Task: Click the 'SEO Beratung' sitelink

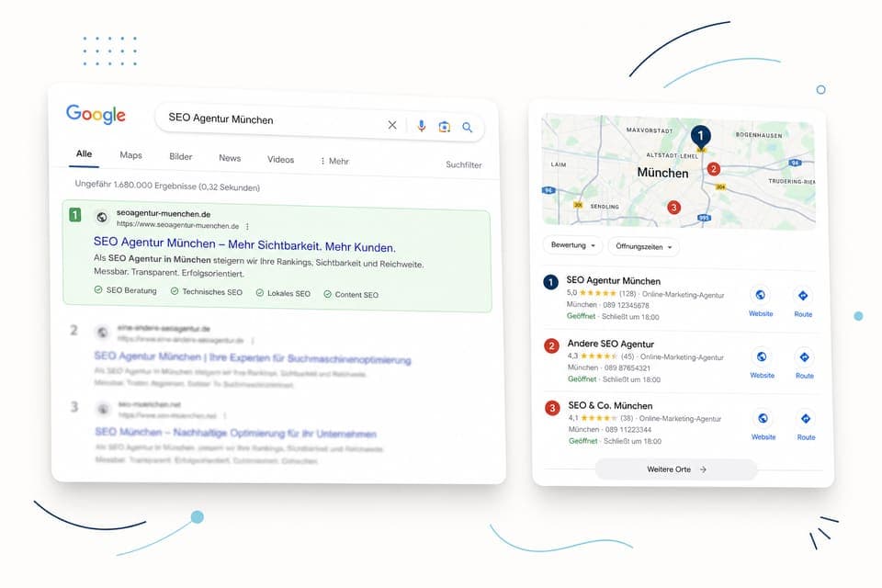Action: 126,290
